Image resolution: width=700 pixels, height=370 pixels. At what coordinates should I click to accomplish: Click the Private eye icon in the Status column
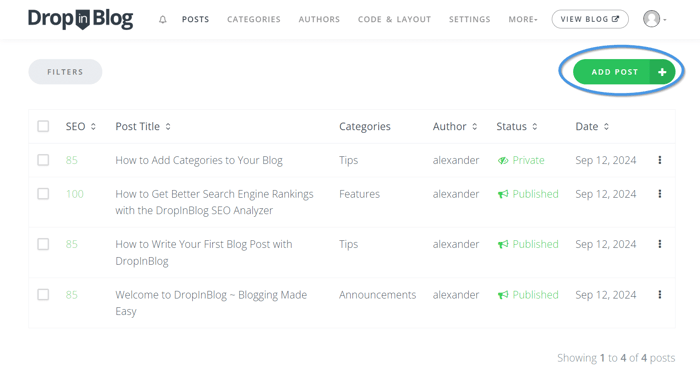[x=503, y=160]
